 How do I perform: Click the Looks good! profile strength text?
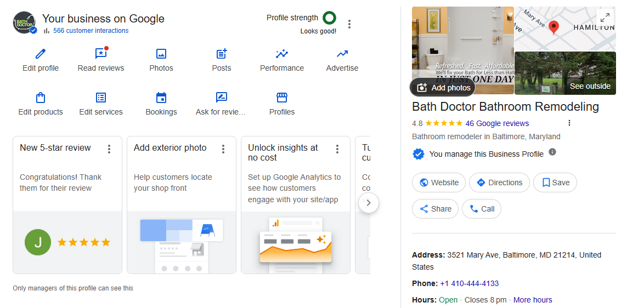click(x=318, y=31)
